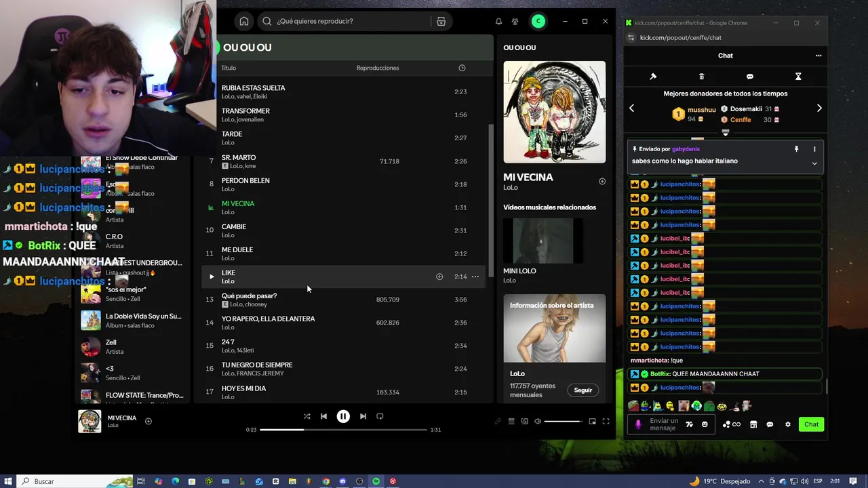Open pinned message options menu
This screenshot has width=868, height=488.
[814, 149]
